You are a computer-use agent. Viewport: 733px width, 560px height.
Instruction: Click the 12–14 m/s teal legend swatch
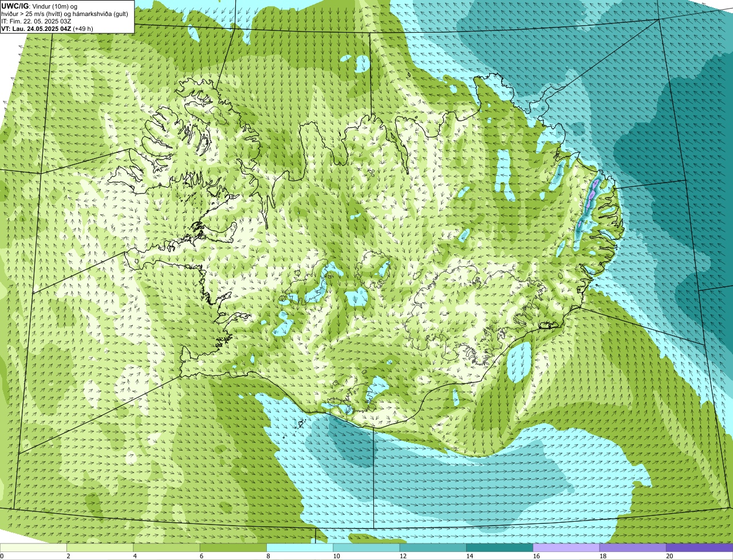point(433,547)
